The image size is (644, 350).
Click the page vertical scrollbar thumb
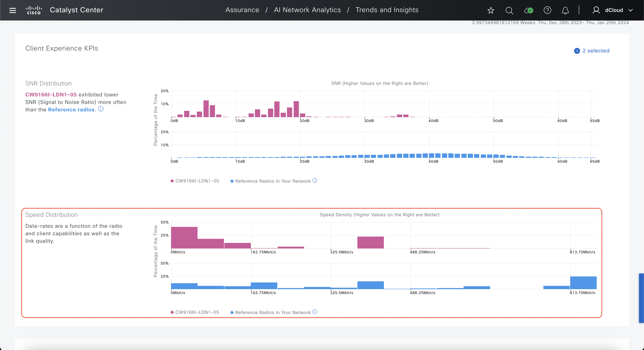pos(641,298)
